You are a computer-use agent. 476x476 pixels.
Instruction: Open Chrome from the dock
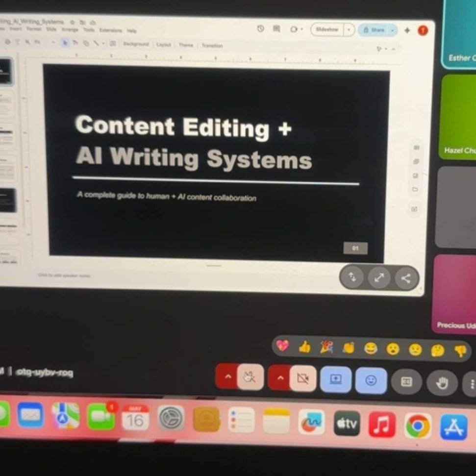pos(418,426)
